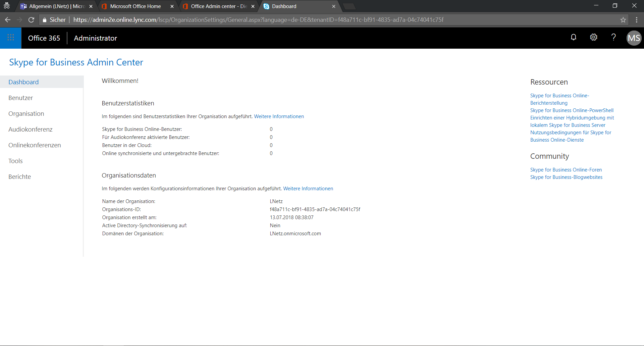Bookmark this page with the star icon
This screenshot has width=644, height=346.
click(x=623, y=20)
